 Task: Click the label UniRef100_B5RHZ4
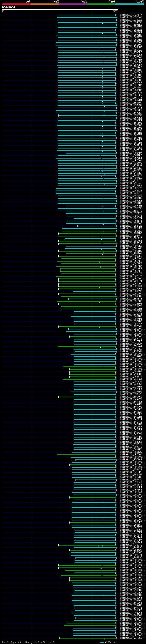point(131,469)
